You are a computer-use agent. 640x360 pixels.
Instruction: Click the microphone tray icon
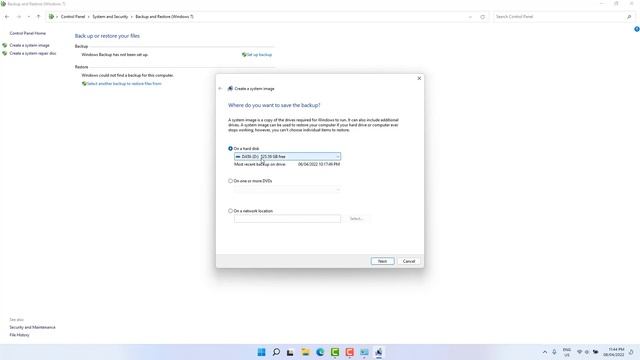click(x=554, y=352)
